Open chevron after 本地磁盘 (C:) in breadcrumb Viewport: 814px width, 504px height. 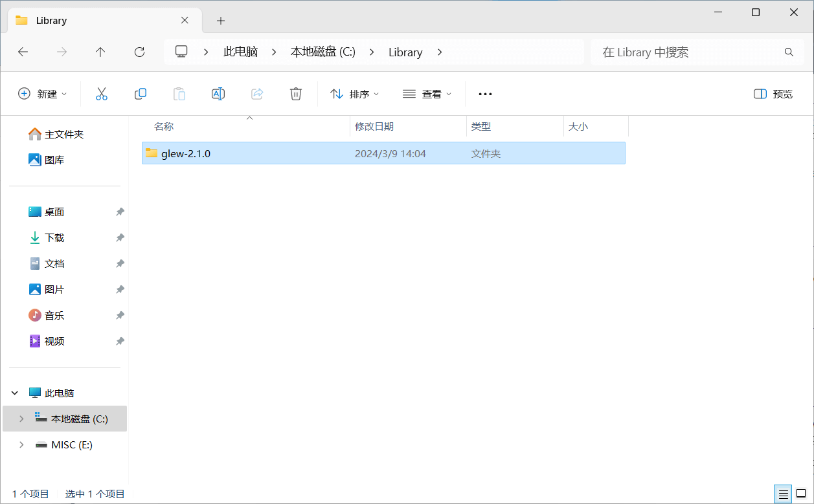click(x=372, y=52)
